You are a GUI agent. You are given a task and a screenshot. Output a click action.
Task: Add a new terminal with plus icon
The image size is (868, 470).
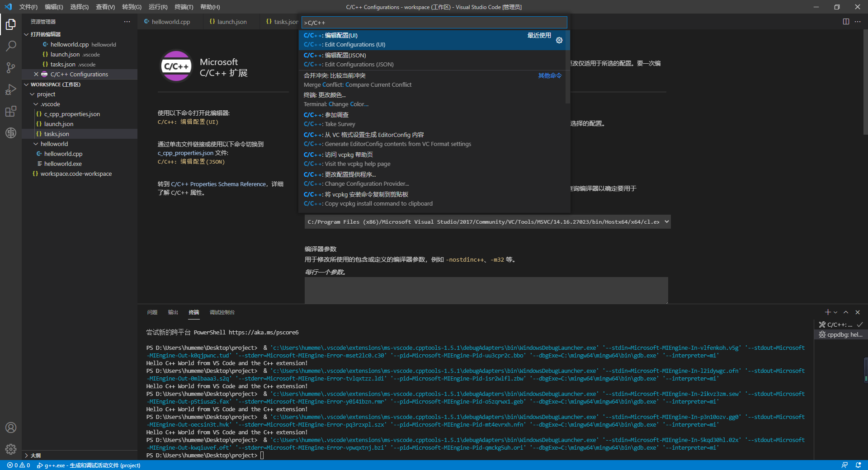point(827,312)
